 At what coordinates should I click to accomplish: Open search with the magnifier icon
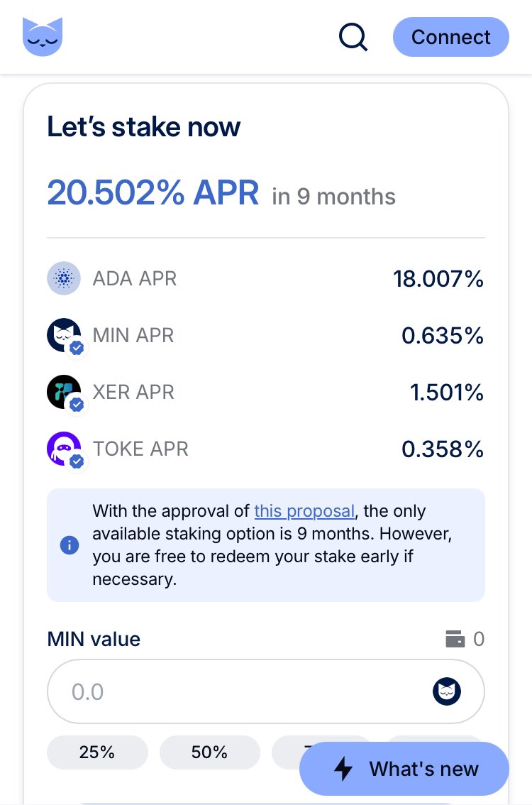pos(353,36)
